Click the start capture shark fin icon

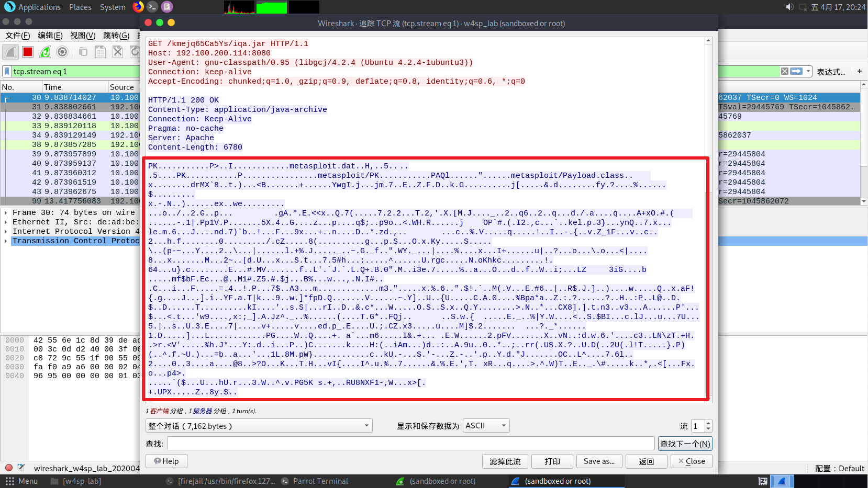pos(10,52)
